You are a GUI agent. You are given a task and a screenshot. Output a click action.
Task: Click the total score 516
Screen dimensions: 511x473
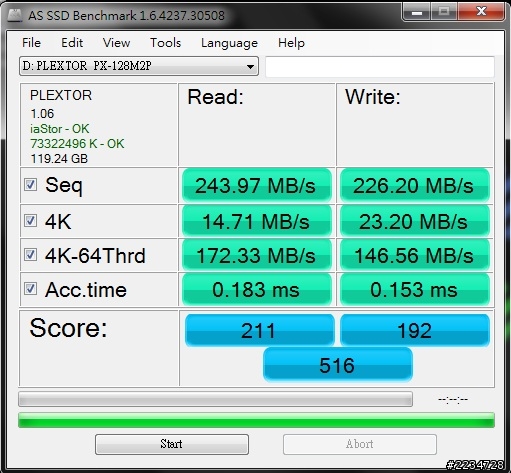337,364
